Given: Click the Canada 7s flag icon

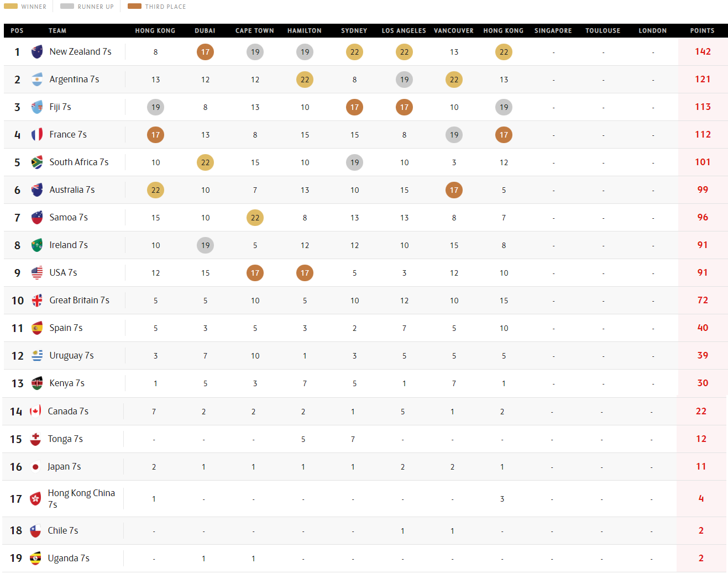Looking at the screenshot, I should [35, 411].
